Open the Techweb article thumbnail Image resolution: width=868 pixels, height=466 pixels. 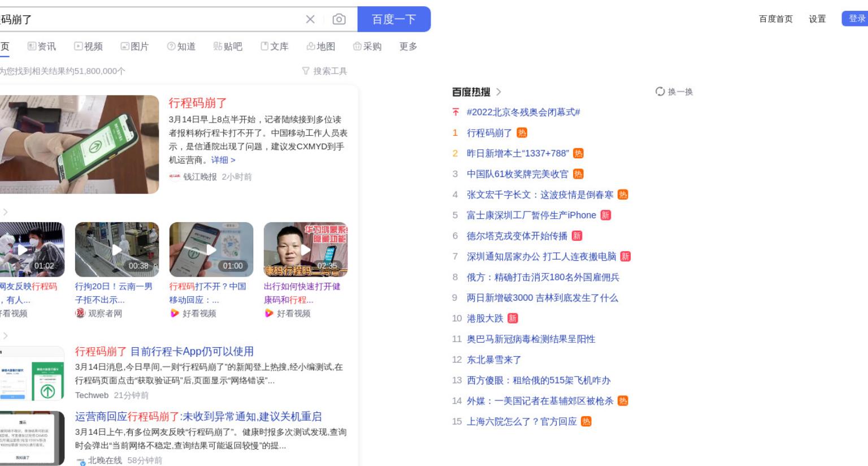32,374
